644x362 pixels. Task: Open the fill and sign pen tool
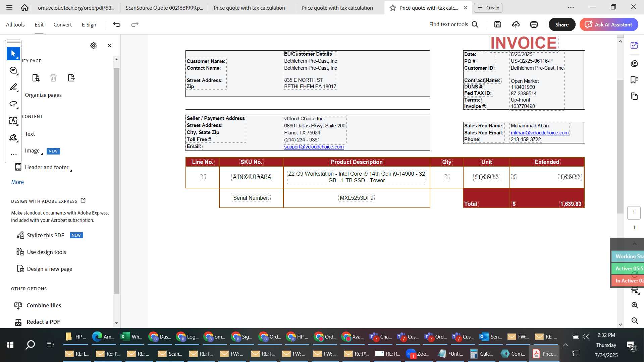coord(13,137)
